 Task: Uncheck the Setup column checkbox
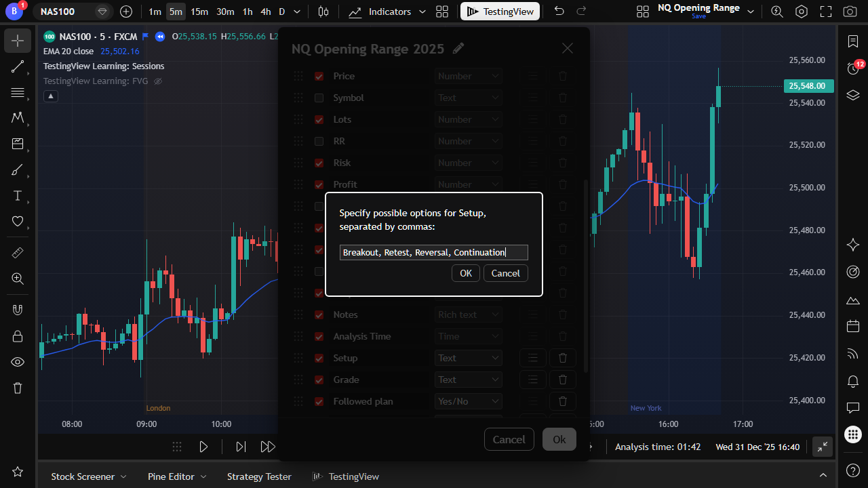(319, 358)
